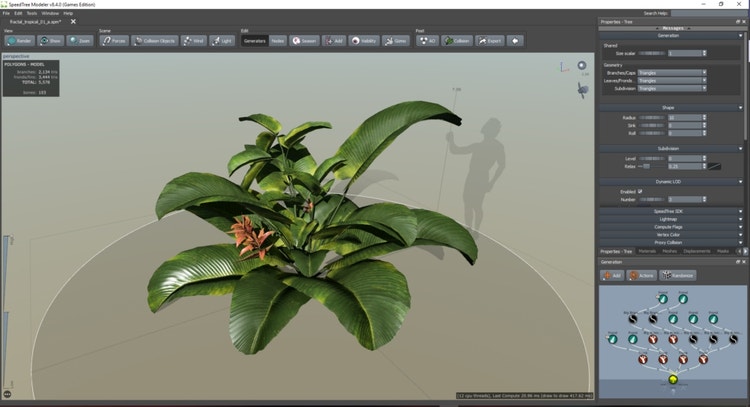The height and width of the screenshot is (407, 750).
Task: Click the AO button in Post toolbar
Action: point(427,41)
